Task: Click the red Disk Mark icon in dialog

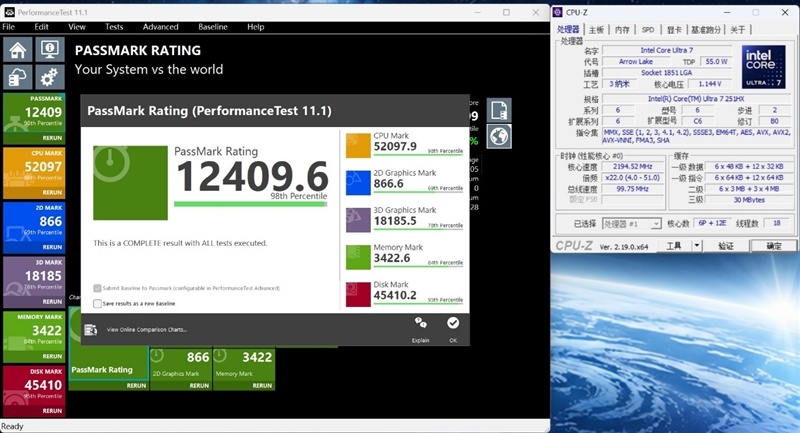Action: 358,295
